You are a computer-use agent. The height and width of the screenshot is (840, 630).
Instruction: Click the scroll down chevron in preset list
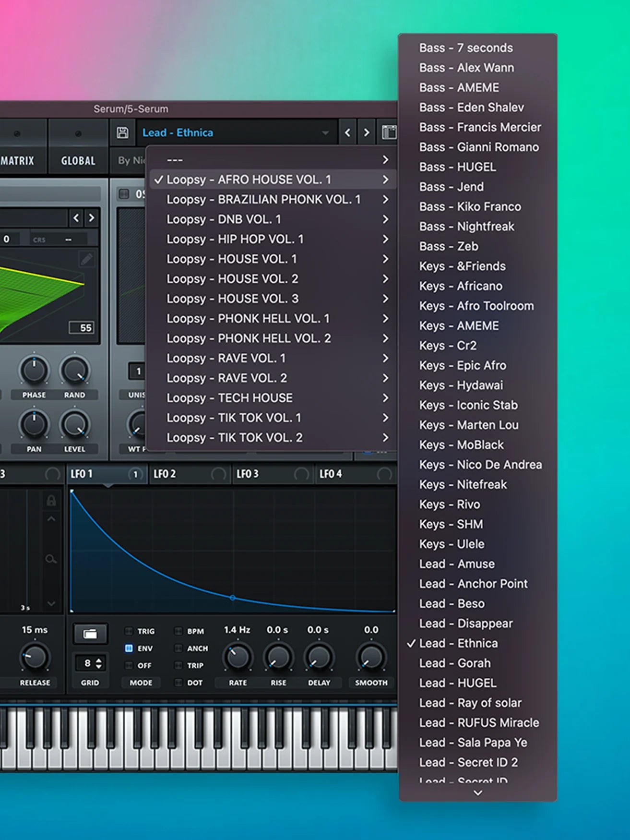(x=478, y=793)
